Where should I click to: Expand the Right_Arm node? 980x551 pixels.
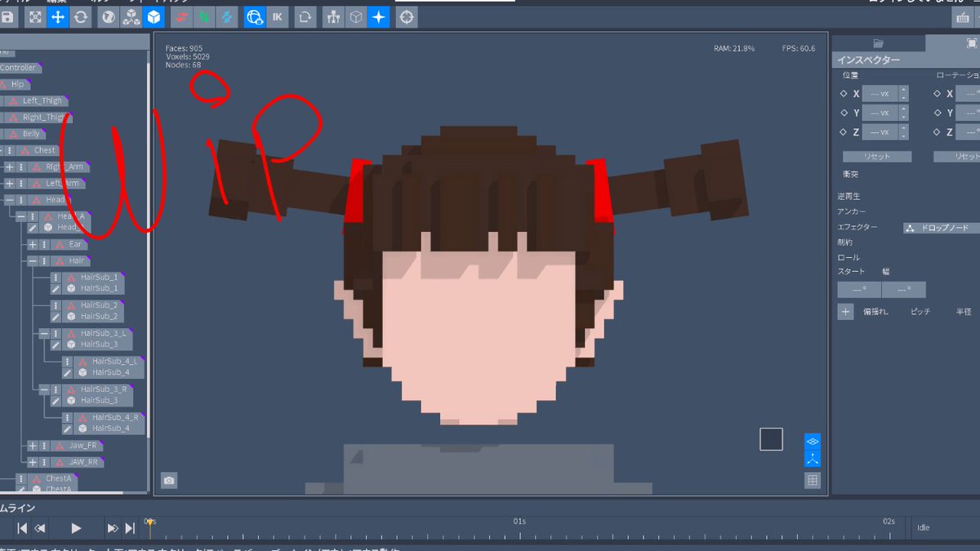click(x=10, y=167)
